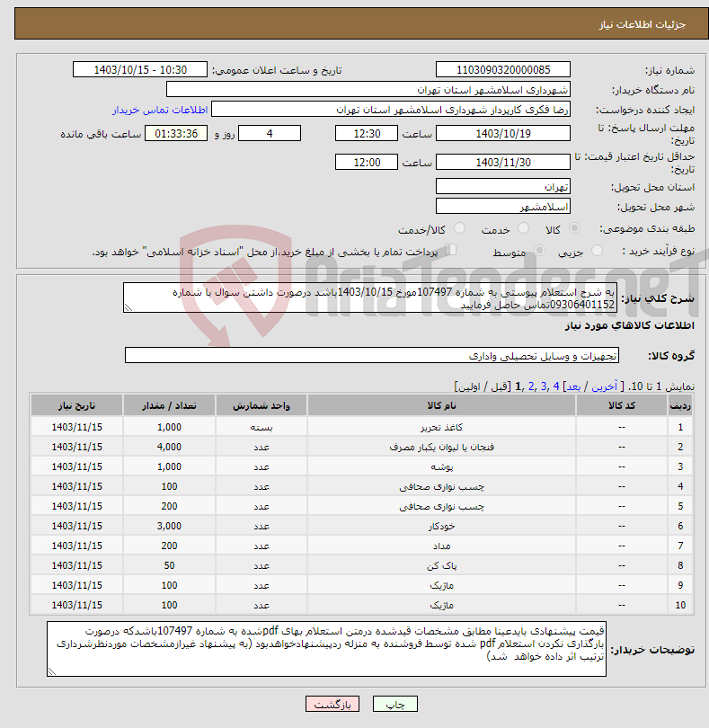709x728 pixels.
Task: Click the delivery city field اسلامشهر
Action: [503, 206]
